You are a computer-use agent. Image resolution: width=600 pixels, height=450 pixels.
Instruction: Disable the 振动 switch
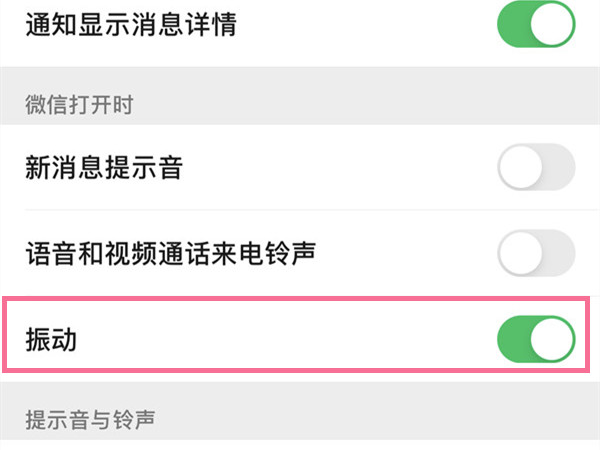click(537, 340)
